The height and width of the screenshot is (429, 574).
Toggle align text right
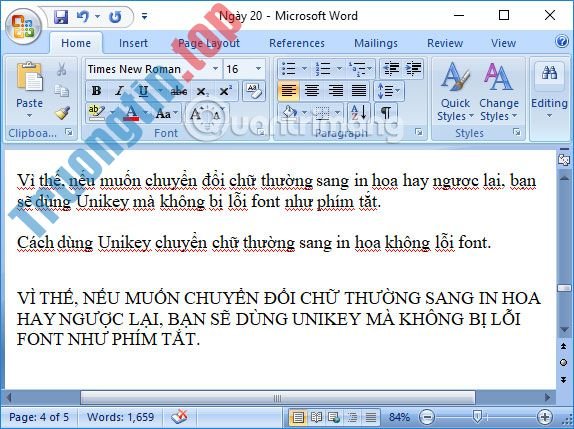(335, 90)
